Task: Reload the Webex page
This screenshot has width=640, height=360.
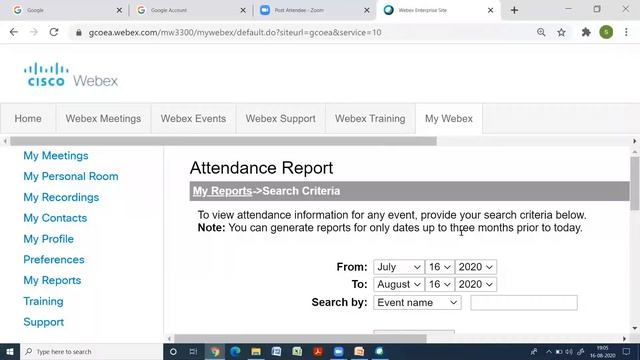Action: (54, 32)
